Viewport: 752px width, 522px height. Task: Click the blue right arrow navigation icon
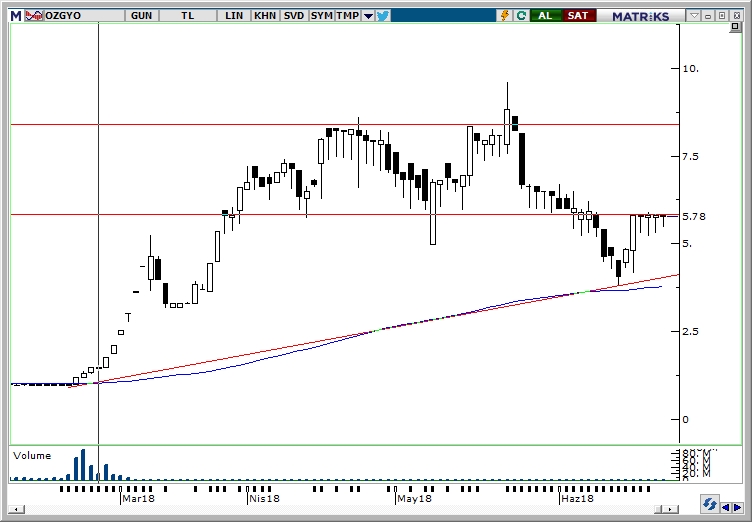(737, 507)
